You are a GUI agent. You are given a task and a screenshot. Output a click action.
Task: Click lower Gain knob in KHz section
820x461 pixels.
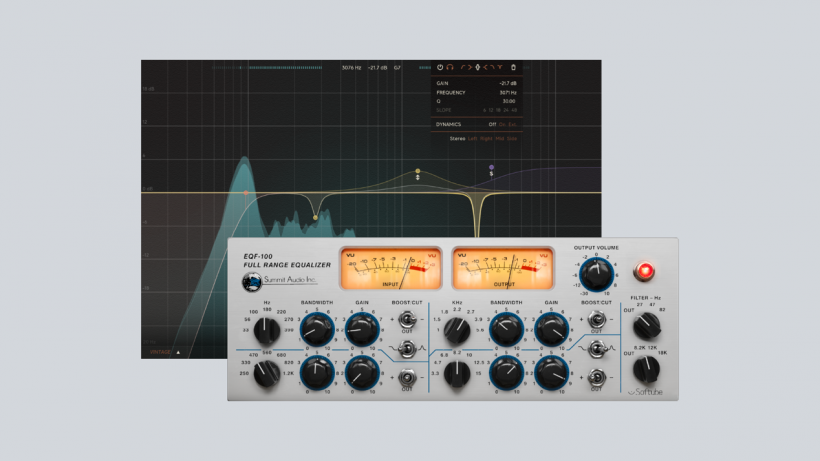pos(551,373)
